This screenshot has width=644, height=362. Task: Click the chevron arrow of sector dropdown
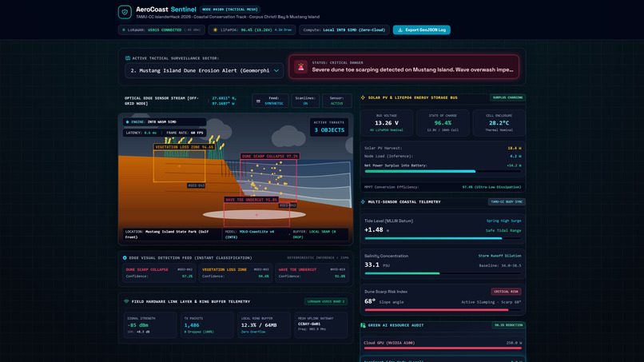276,70
